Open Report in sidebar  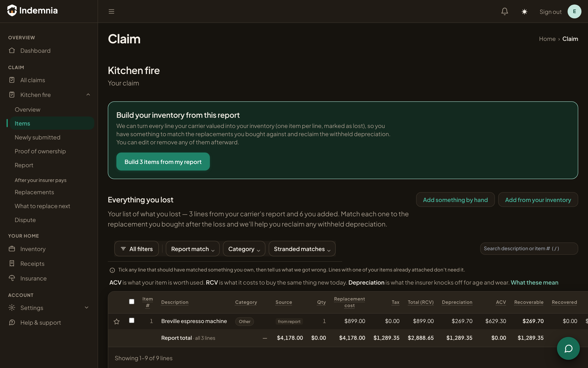tap(24, 165)
